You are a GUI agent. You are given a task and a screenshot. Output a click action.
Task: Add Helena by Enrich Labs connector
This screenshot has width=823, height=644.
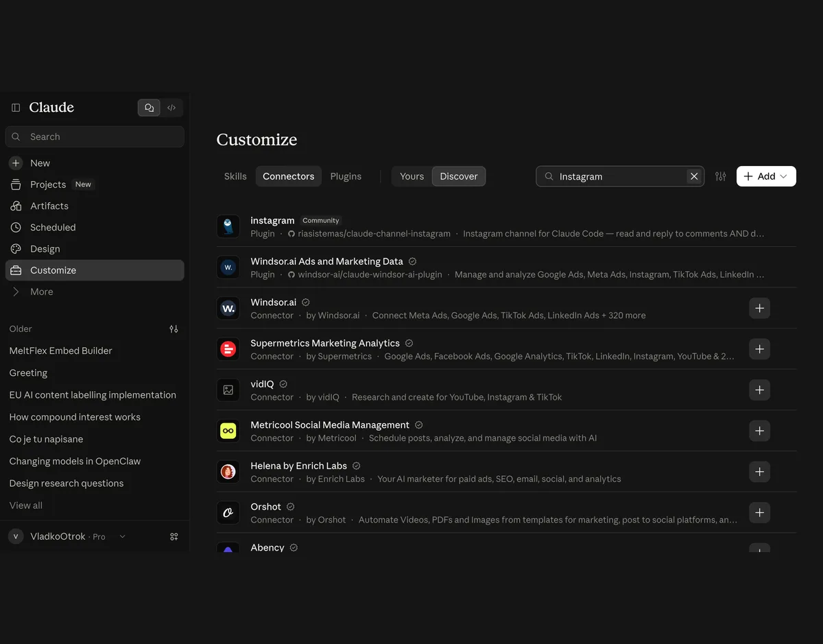[759, 472]
